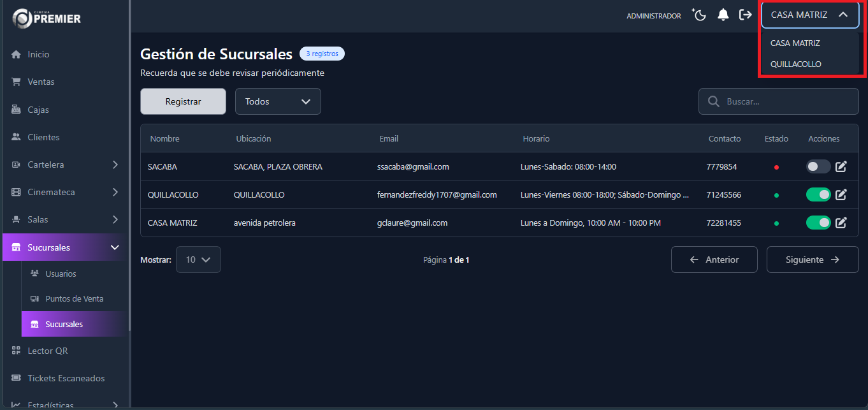Switch off CASA MATRIZ row status toggle
Screen dimensions: 868x410
818,223
